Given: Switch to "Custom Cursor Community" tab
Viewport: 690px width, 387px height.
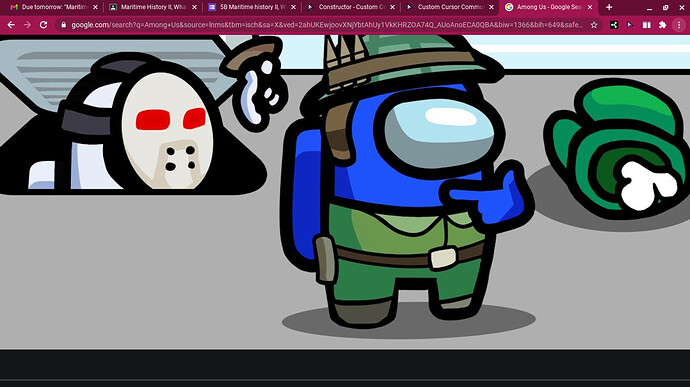Looking at the screenshot, I should pyautogui.click(x=450, y=7).
